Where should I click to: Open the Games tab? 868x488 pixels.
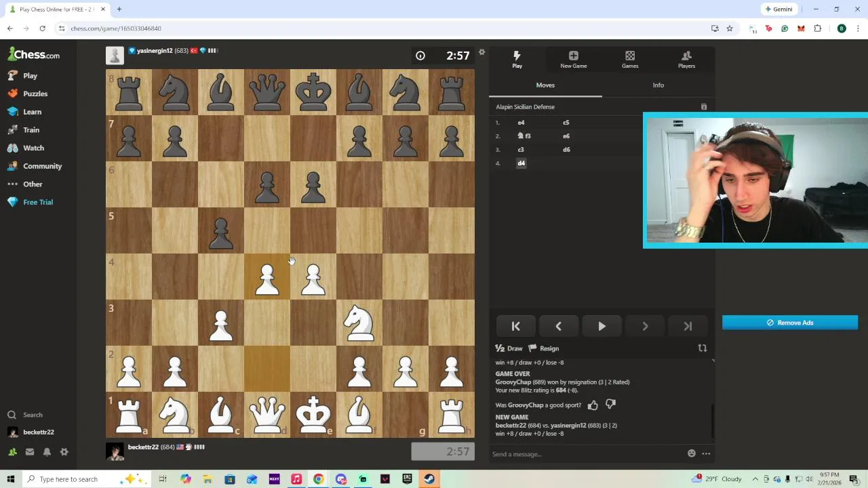coord(630,60)
